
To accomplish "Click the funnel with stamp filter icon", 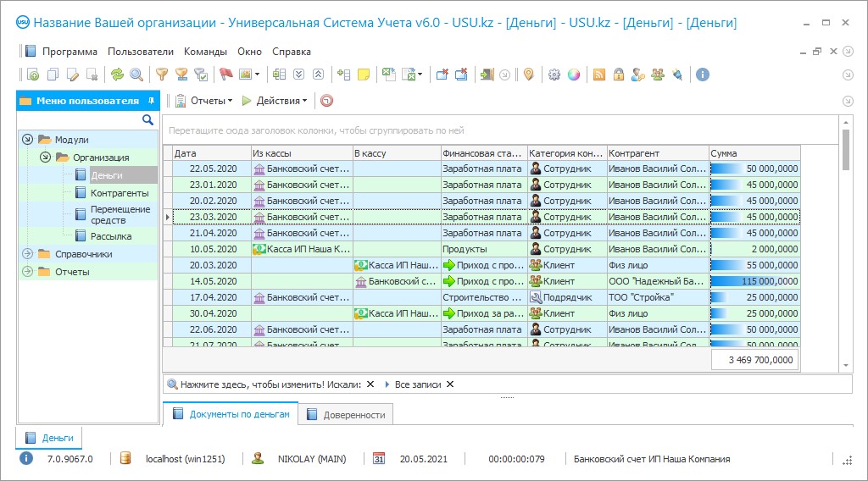I will pos(181,75).
